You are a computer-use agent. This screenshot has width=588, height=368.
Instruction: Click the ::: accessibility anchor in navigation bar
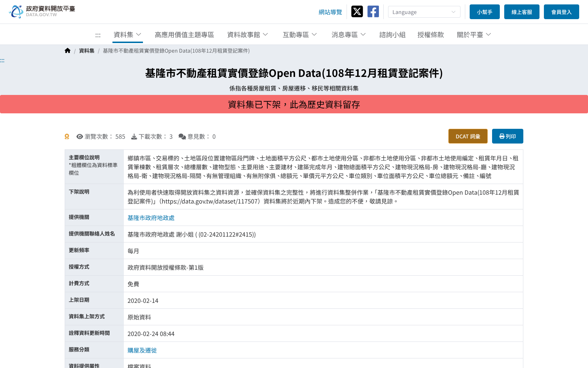(x=98, y=35)
